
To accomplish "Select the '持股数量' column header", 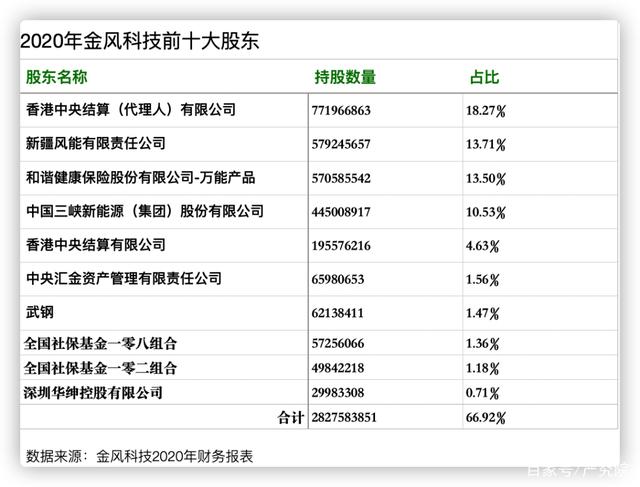I will pos(345,77).
